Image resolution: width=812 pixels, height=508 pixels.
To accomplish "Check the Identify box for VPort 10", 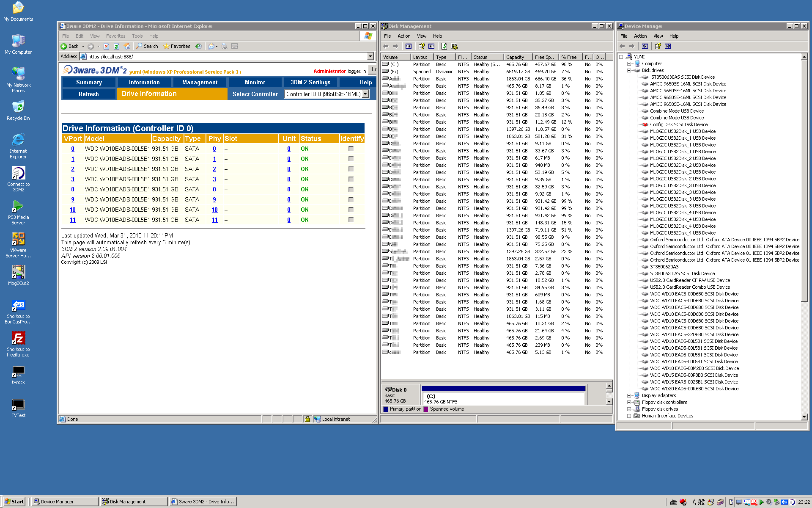I will pyautogui.click(x=351, y=210).
